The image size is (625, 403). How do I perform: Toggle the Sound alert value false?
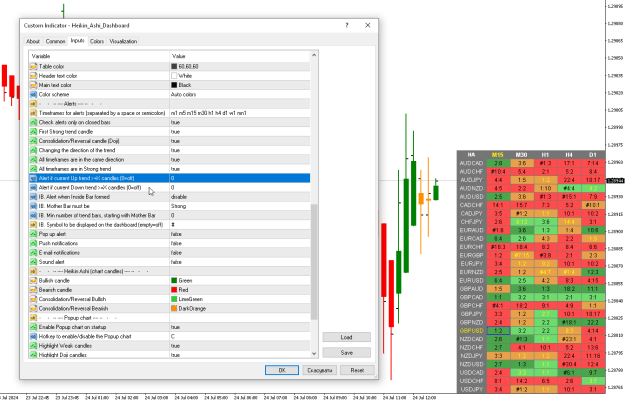click(x=240, y=262)
